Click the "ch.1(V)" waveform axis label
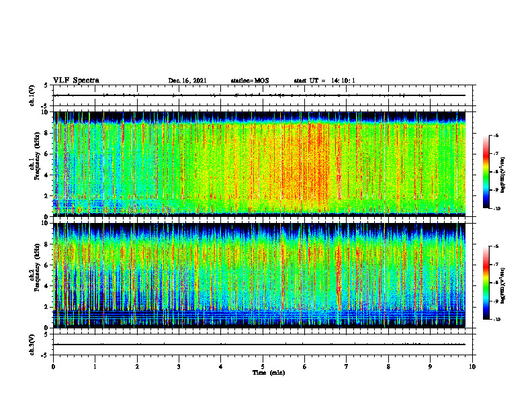The image size is (532, 411). coord(32,95)
